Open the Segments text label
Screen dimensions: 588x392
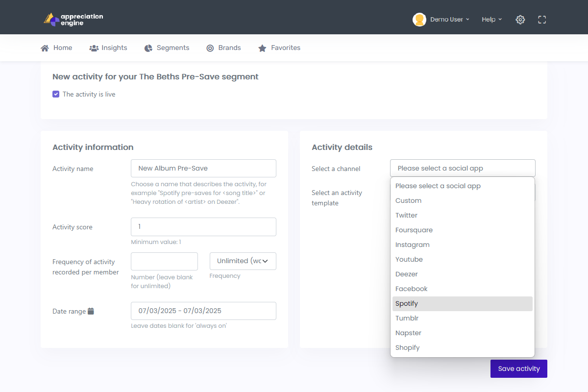pos(173,48)
